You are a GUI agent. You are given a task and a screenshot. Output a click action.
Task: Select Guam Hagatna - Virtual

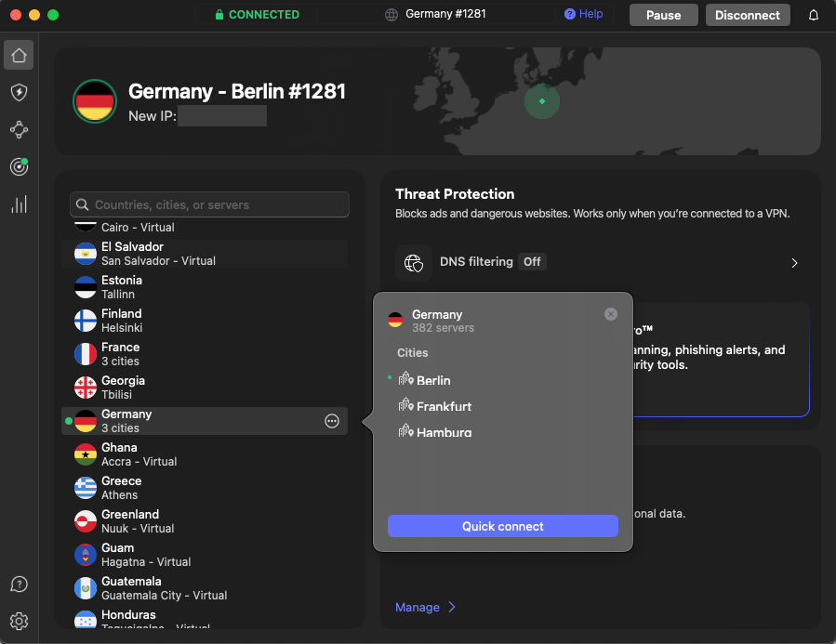click(205, 555)
